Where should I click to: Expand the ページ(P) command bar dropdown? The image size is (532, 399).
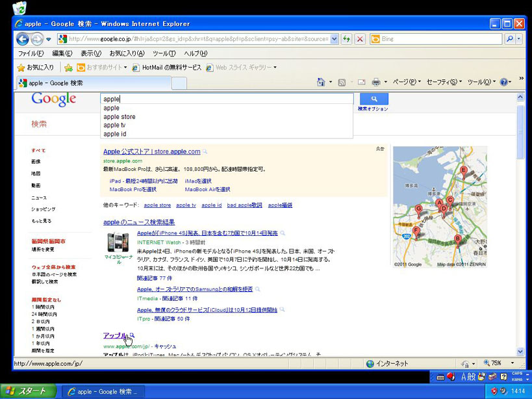pyautogui.click(x=407, y=82)
